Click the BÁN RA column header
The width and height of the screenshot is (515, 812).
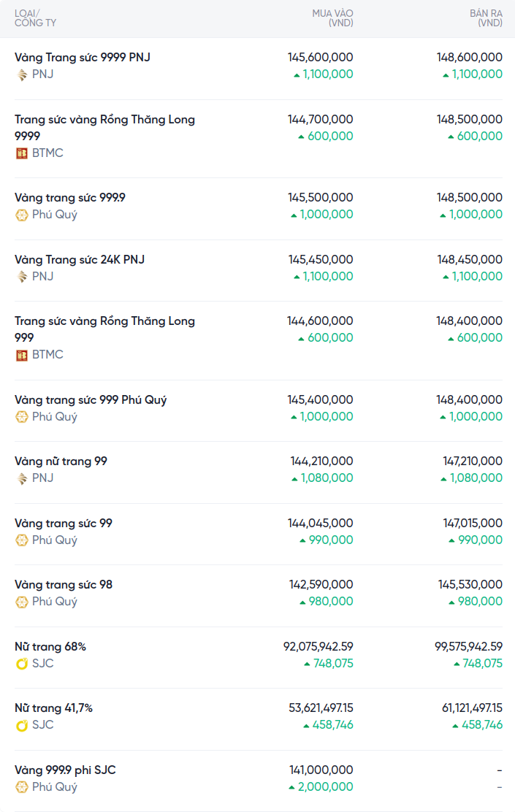[486, 18]
